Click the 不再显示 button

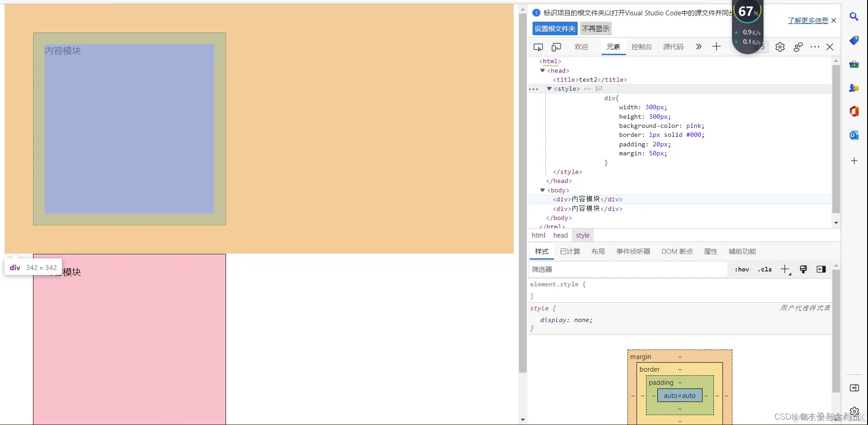tap(596, 28)
